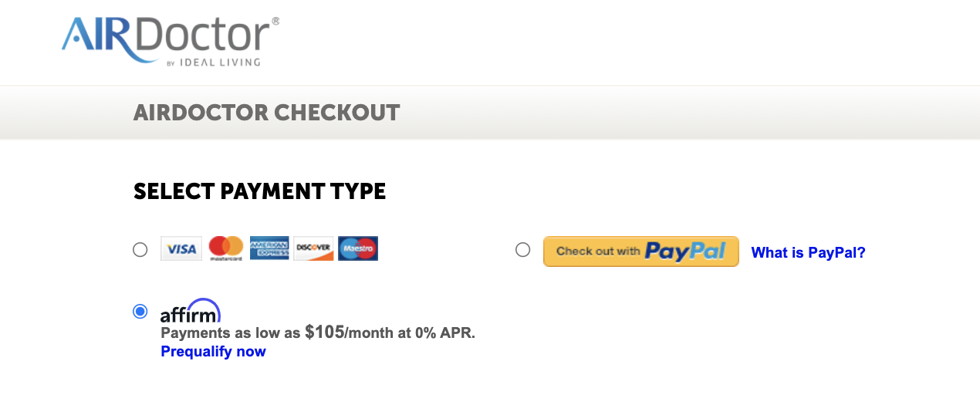The image size is (980, 395).
Task: Click the Discover card icon
Action: 313,248
